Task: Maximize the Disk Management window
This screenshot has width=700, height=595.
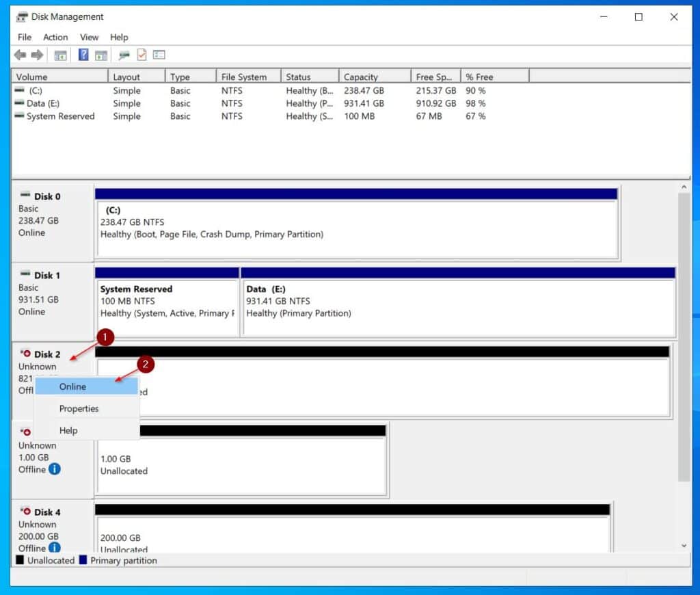Action: pyautogui.click(x=638, y=17)
